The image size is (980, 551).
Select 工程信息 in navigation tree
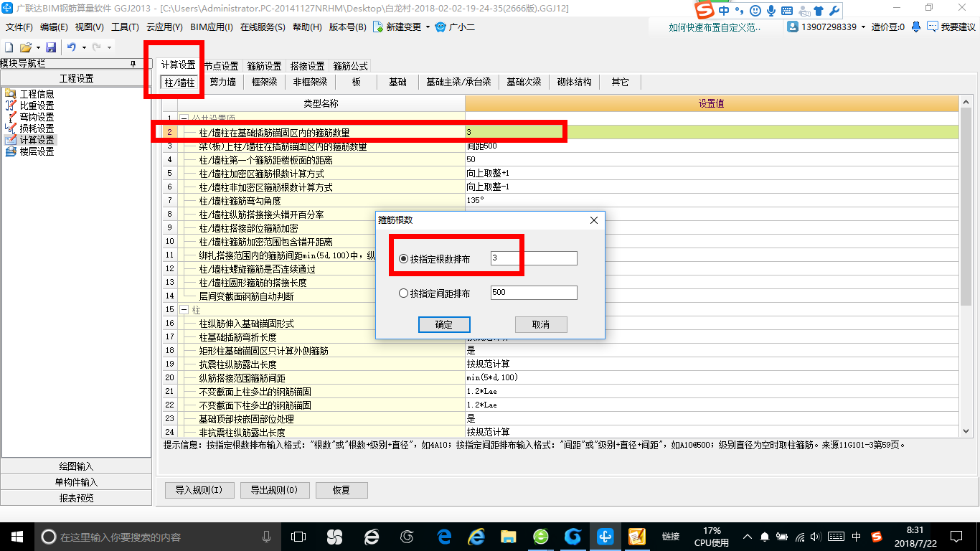coord(37,94)
